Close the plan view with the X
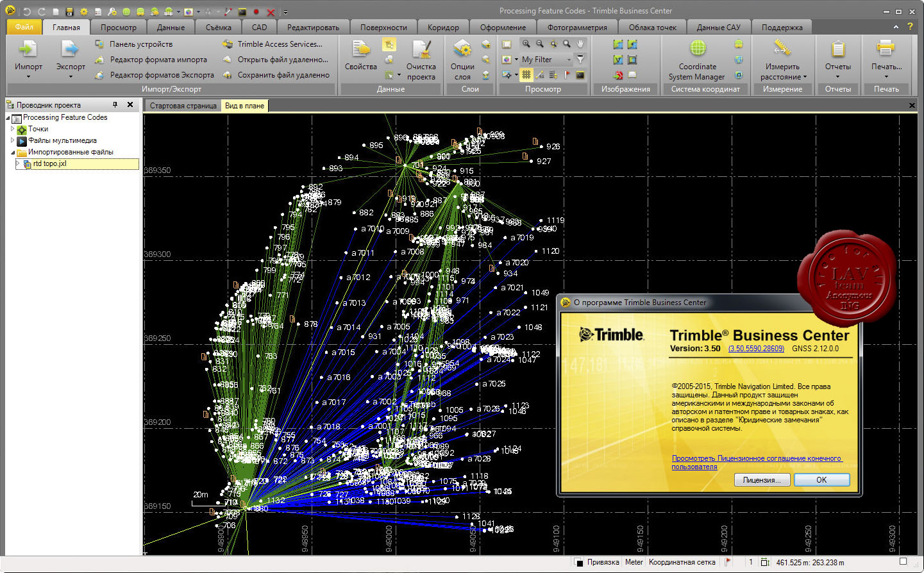This screenshot has width=924, height=573. tap(912, 105)
